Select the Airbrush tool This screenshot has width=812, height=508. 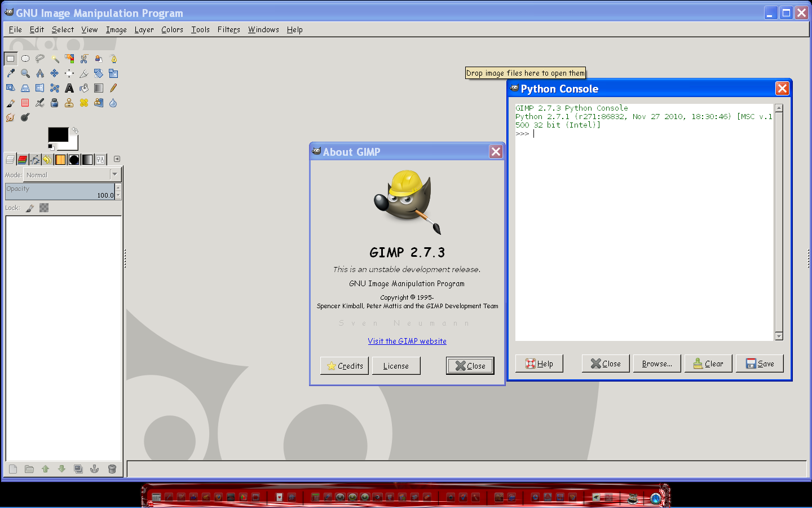40,103
